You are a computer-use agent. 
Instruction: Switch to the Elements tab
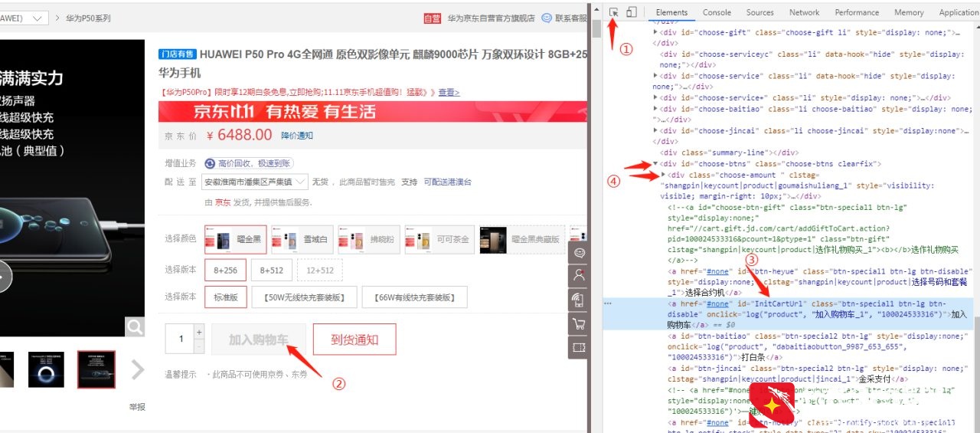point(671,12)
